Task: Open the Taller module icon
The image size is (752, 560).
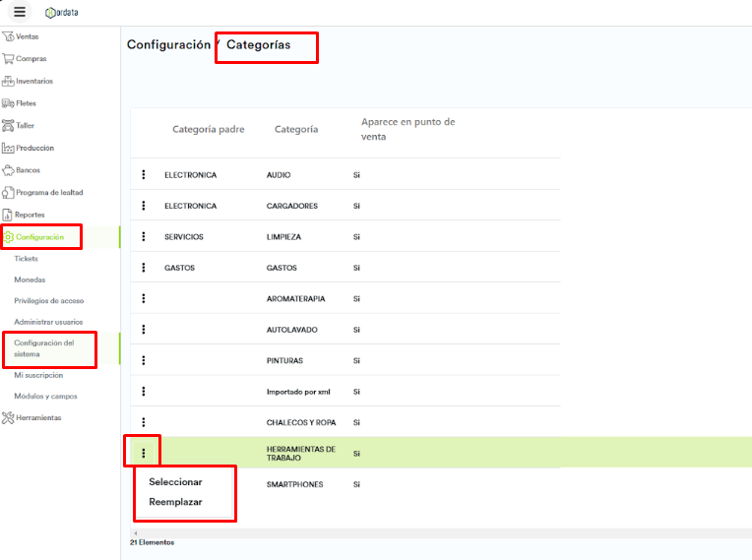Action: tap(8, 126)
